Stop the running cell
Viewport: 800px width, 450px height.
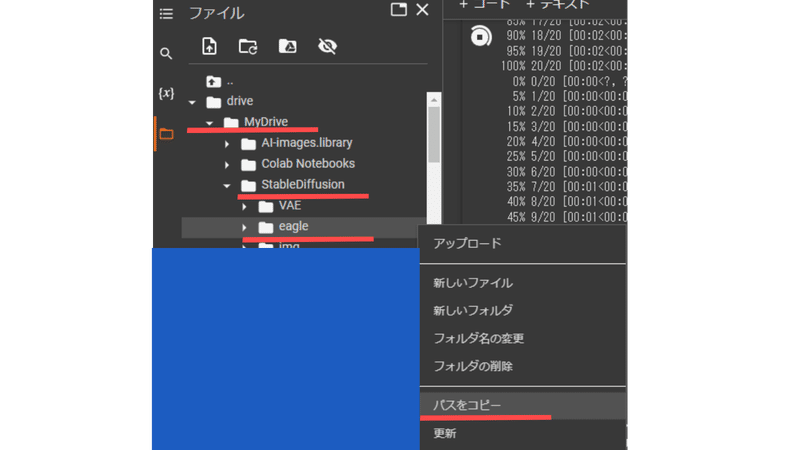pos(480,37)
